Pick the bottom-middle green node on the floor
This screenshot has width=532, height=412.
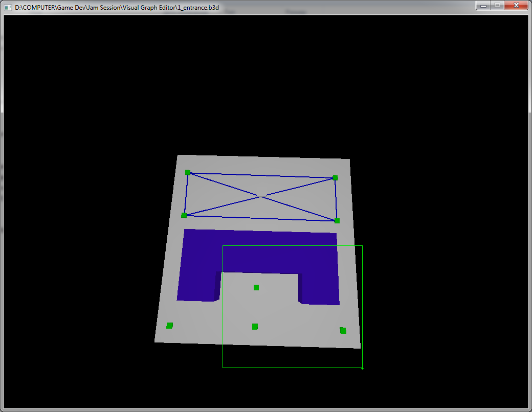(255, 327)
